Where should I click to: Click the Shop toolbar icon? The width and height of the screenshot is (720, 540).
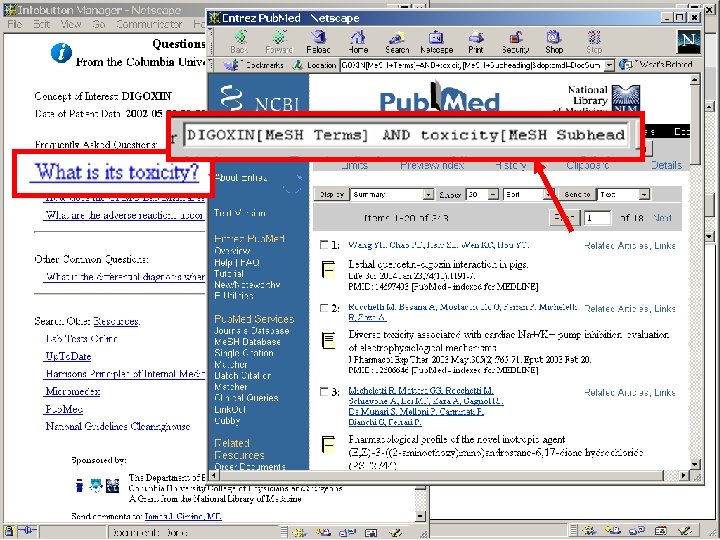(x=554, y=41)
